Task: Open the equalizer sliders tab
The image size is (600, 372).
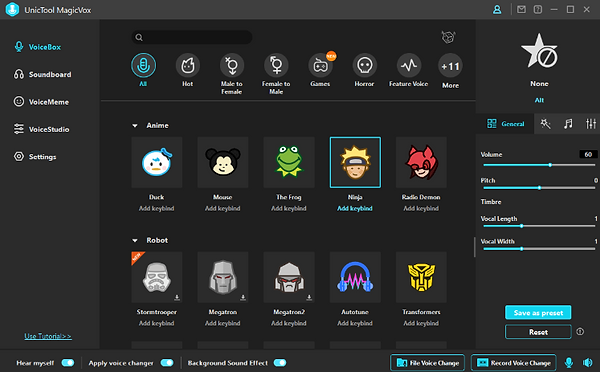Action: pyautogui.click(x=591, y=124)
